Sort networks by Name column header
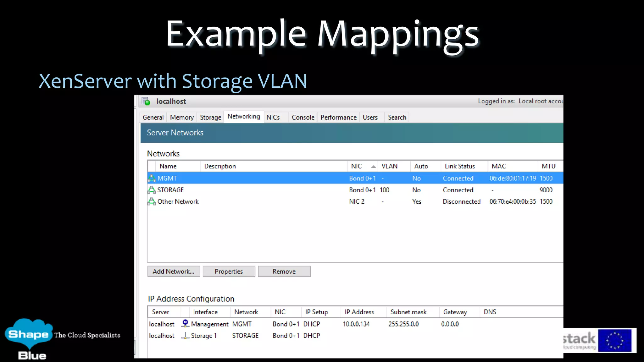 click(x=178, y=166)
